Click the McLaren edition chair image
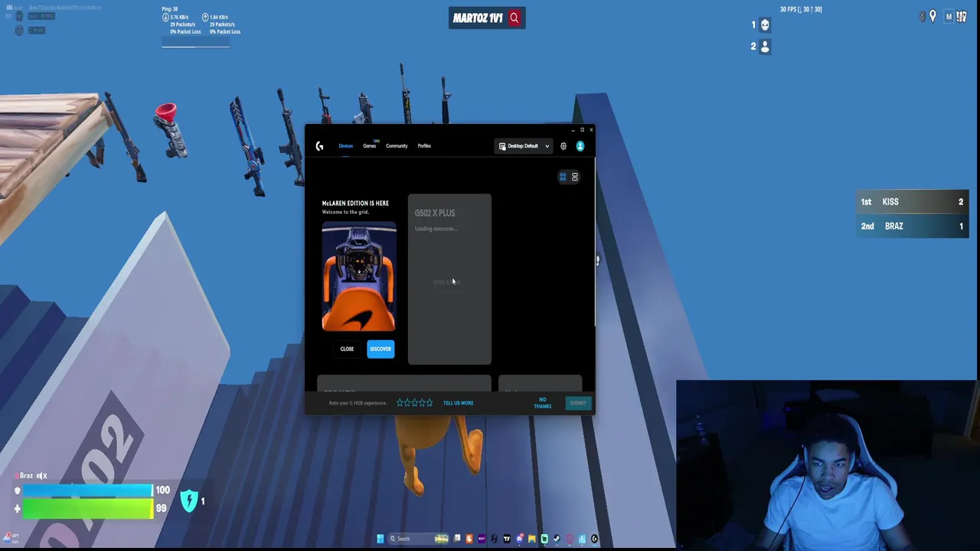The width and height of the screenshot is (980, 551). click(359, 277)
